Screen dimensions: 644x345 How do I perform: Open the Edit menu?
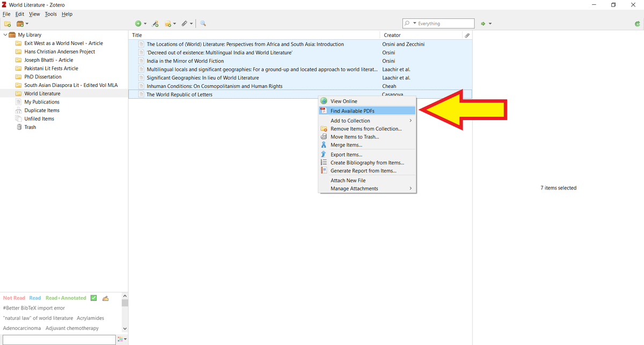pyautogui.click(x=19, y=14)
